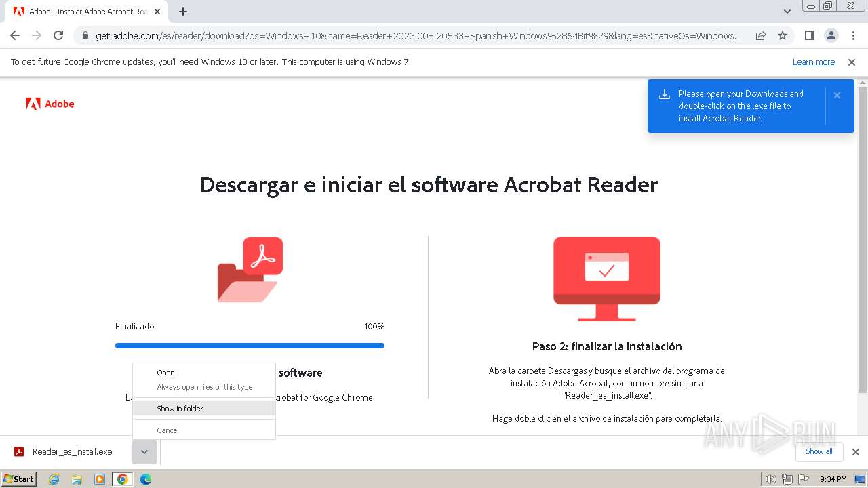Viewport: 868px width, 488px height.
Task: Select the Google Chrome taskbar icon
Action: point(122,479)
